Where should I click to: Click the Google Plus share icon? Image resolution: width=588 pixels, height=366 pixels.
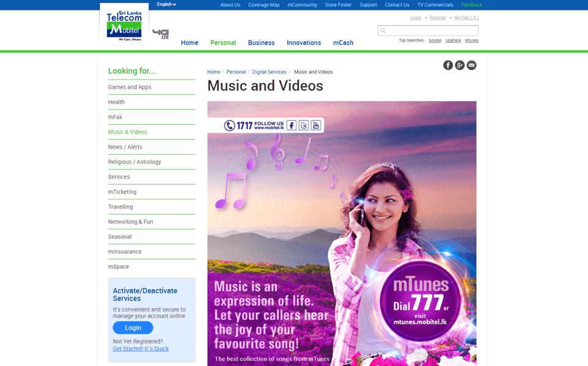460,65
